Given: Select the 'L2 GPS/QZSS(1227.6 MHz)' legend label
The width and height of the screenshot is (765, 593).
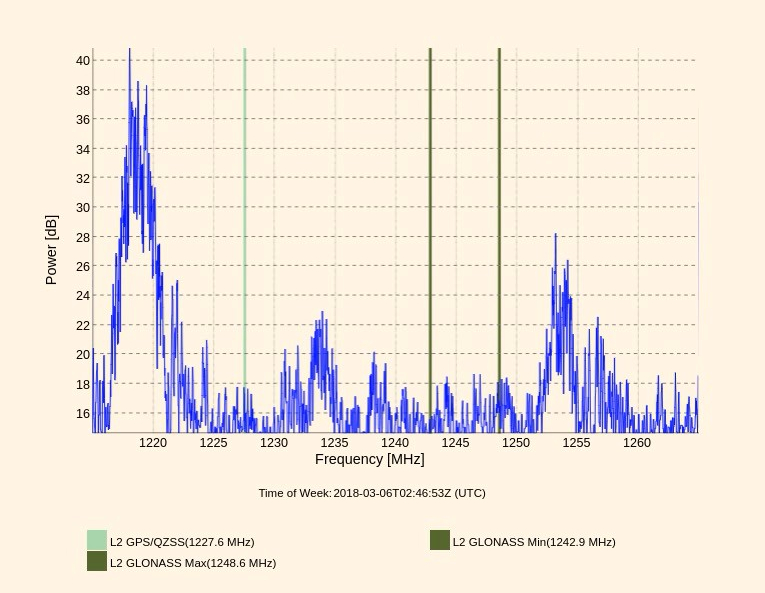Looking at the screenshot, I should [182, 542].
